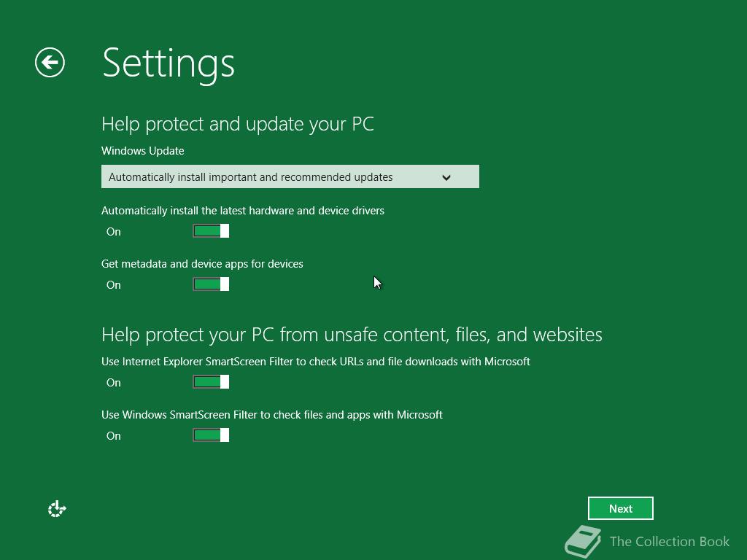Image resolution: width=747 pixels, height=560 pixels.
Task: Toggle Windows SmartScreen Filter switch
Action: click(x=211, y=435)
